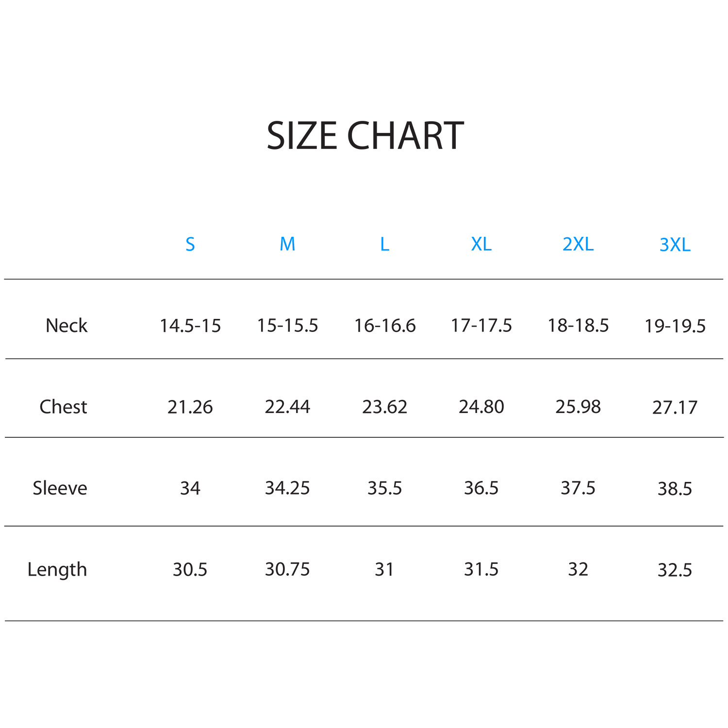Select length measurement 30.75
Screen dimensions: 728x728
pos(287,569)
